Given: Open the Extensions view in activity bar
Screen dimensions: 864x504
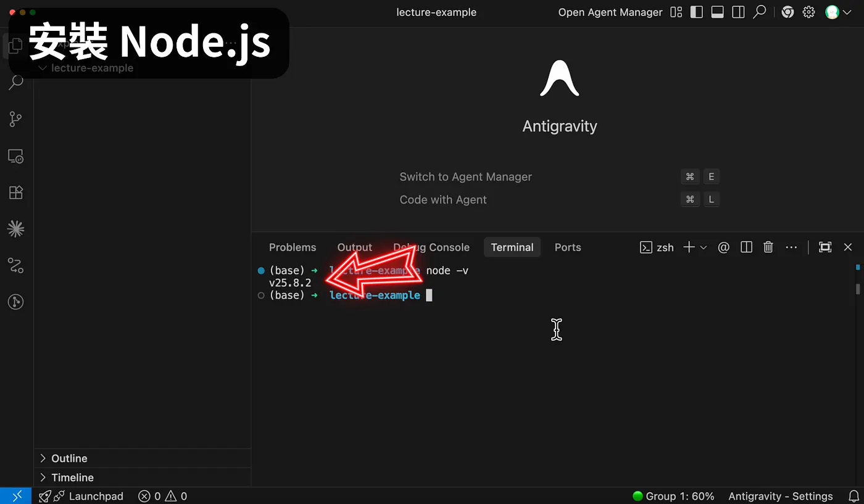Looking at the screenshot, I should point(16,192).
